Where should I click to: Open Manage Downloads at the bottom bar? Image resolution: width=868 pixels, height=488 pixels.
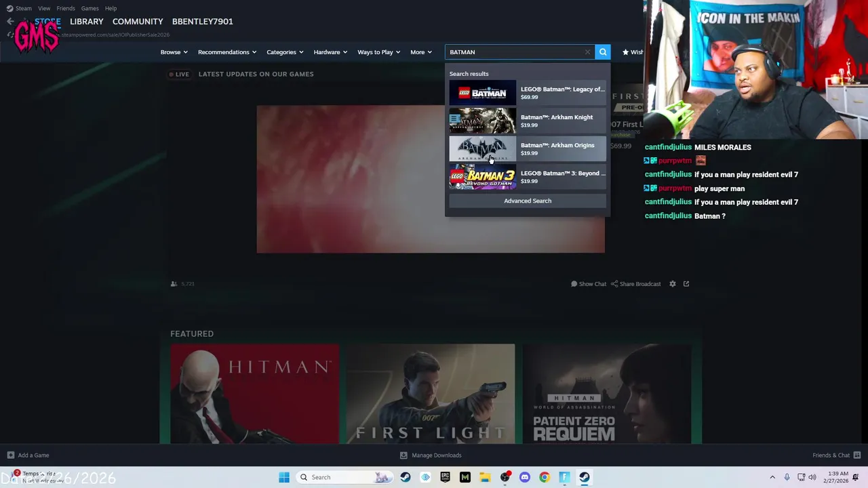tap(431, 455)
